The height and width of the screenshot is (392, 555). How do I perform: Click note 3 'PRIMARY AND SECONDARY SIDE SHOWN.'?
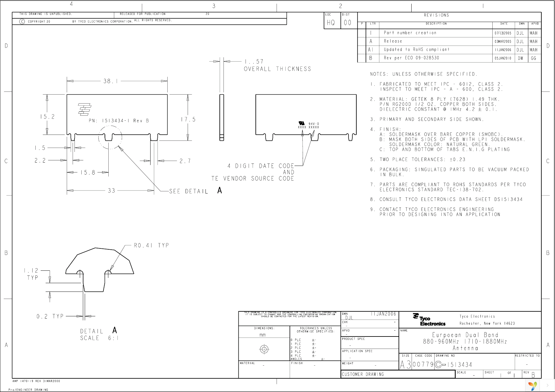coord(427,119)
